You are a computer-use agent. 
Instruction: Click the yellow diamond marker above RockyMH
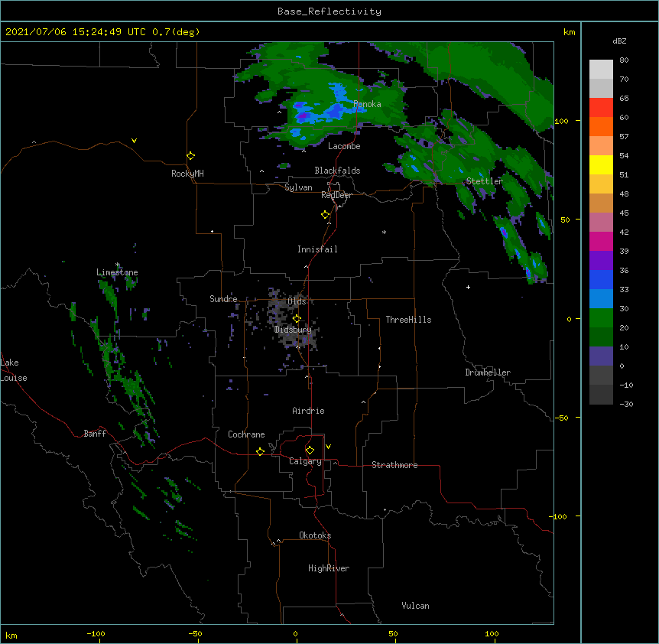click(191, 156)
